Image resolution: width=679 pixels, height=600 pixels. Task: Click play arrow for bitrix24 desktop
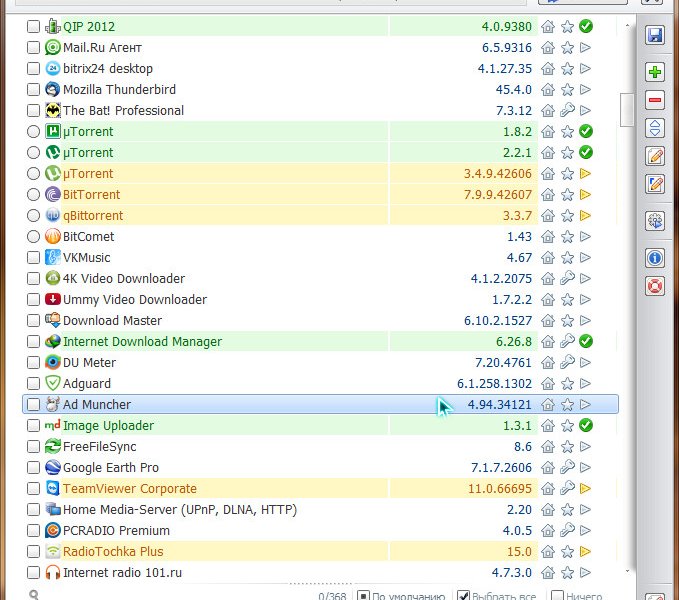pos(585,68)
